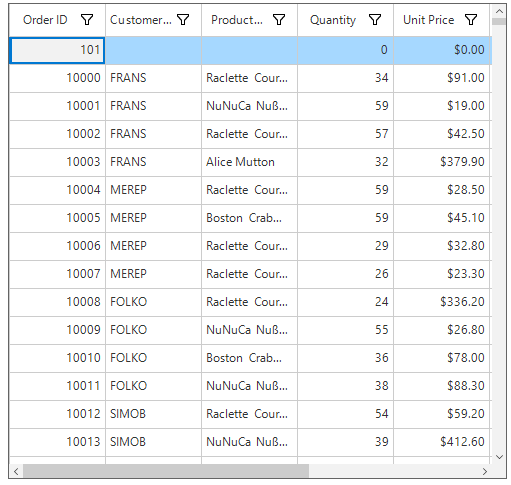Select quantity cell 34
The height and width of the screenshot is (485, 511).
pos(345,78)
